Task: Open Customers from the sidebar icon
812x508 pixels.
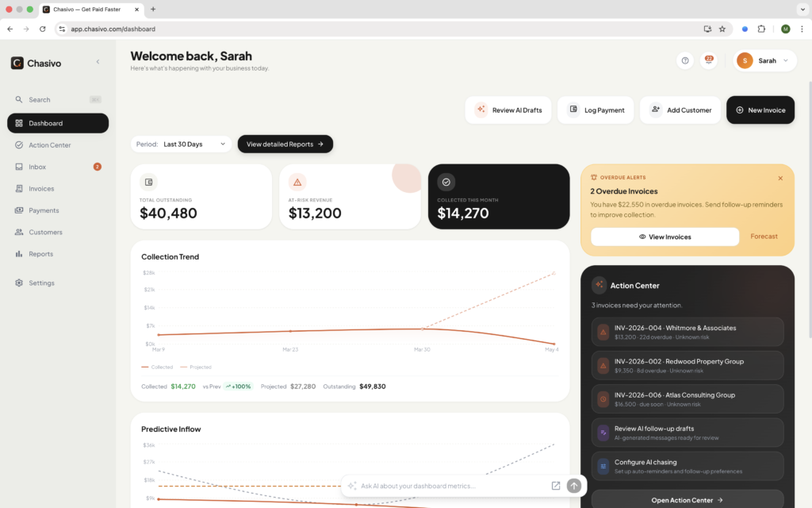Action: (x=20, y=232)
